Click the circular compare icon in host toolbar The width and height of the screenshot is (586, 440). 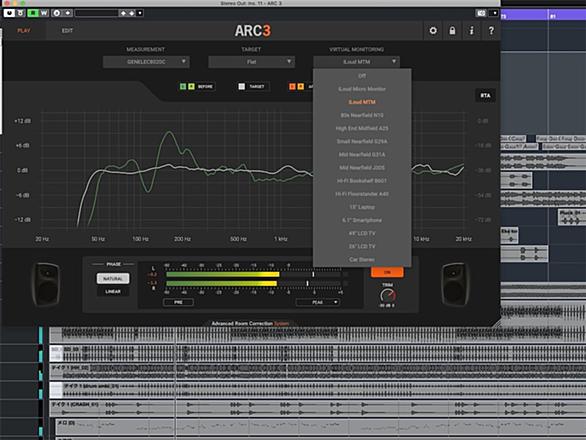(x=56, y=13)
